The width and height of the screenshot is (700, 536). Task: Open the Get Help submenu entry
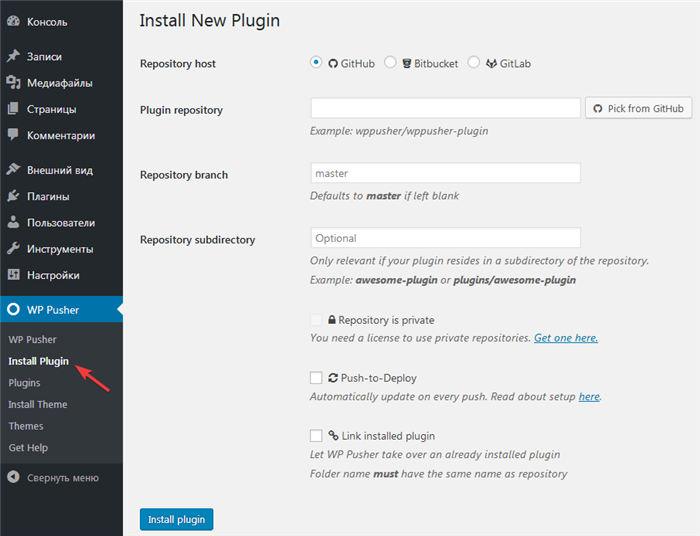pyautogui.click(x=28, y=448)
